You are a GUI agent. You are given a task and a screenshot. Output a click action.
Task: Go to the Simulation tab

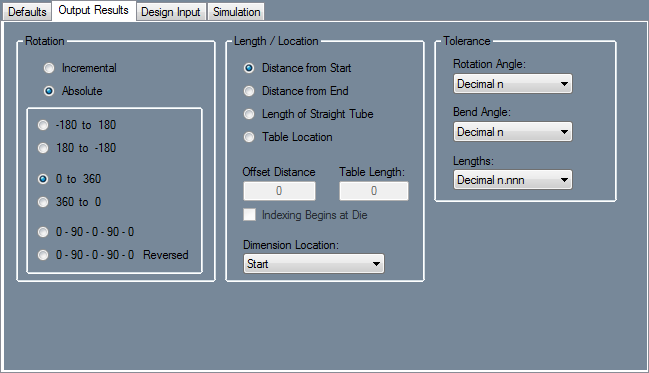[x=236, y=12]
